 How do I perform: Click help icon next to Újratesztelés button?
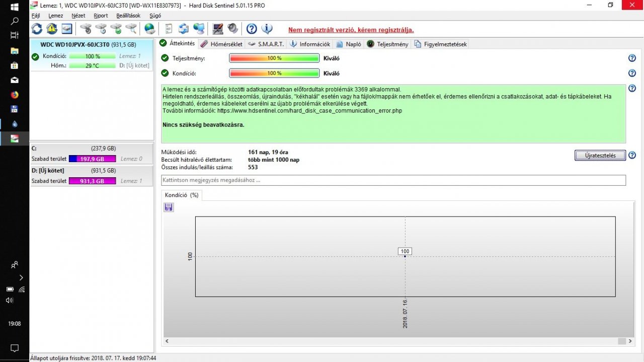[x=632, y=156]
